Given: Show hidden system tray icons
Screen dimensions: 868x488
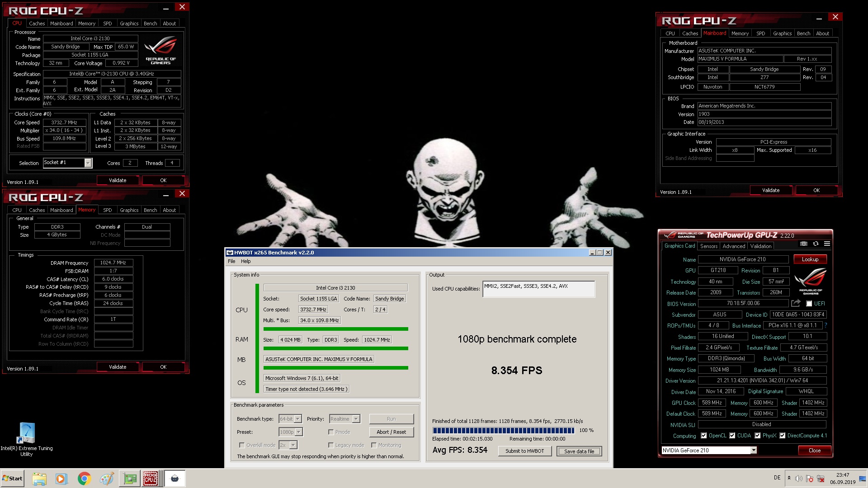Looking at the screenshot, I should point(789,478).
